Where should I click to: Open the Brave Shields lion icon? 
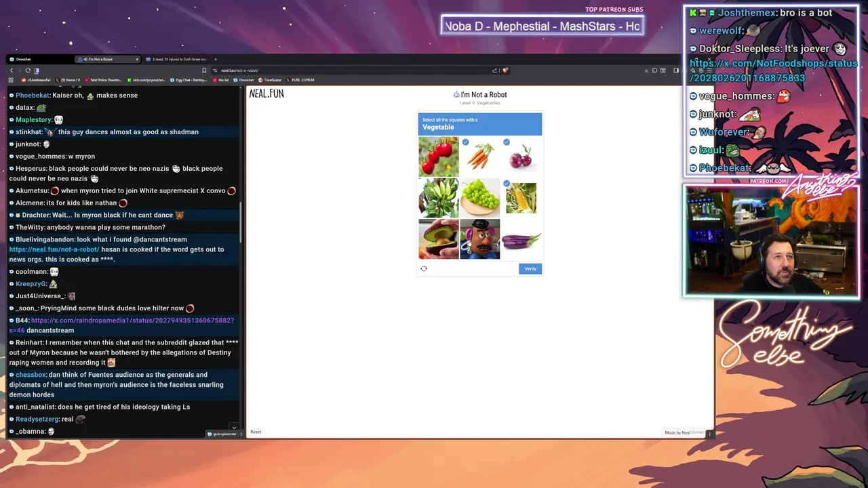coord(505,70)
